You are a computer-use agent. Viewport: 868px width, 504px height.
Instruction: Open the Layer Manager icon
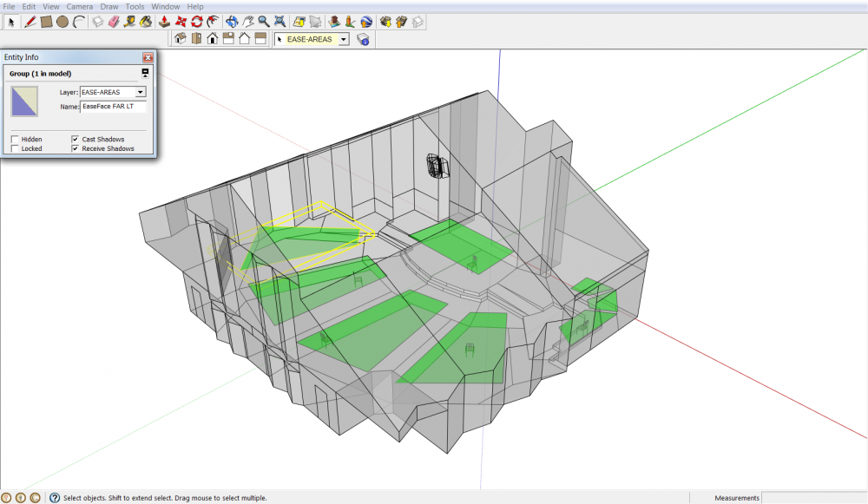coord(363,39)
